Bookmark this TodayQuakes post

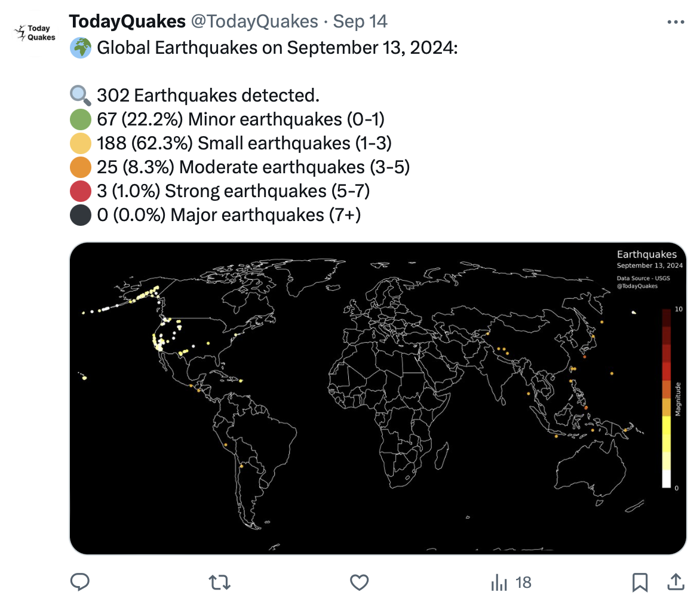pyautogui.click(x=640, y=581)
